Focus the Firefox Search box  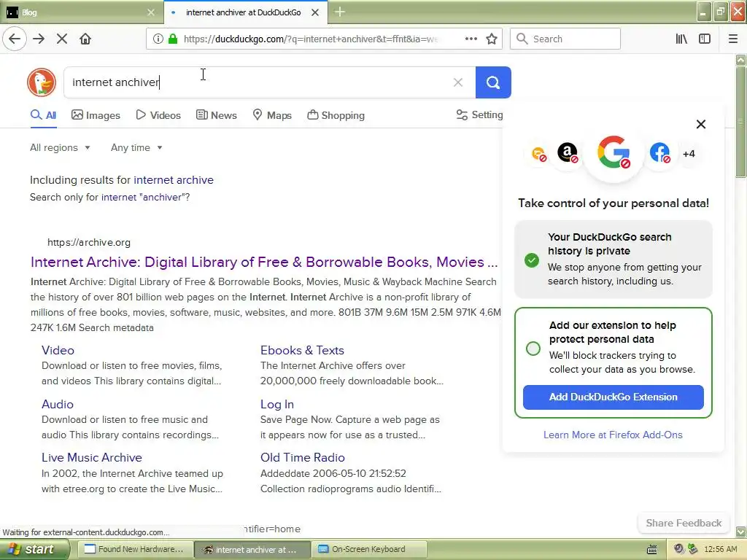(x=565, y=39)
